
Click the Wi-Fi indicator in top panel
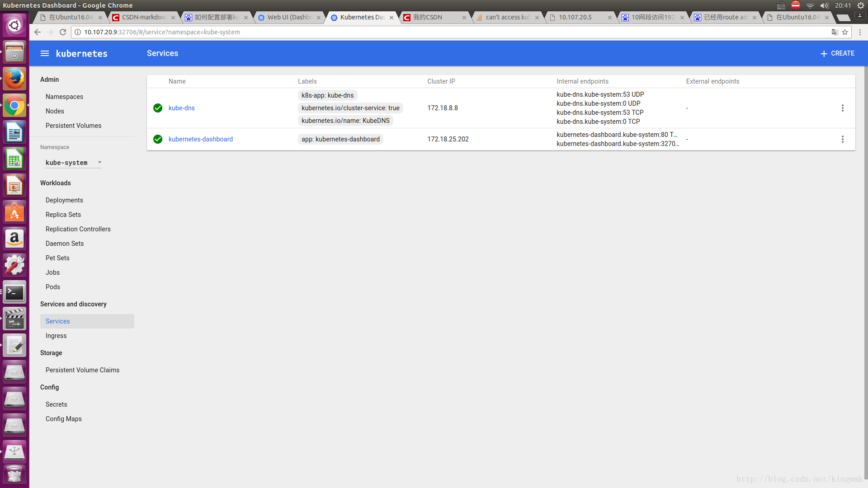pyautogui.click(x=810, y=5)
